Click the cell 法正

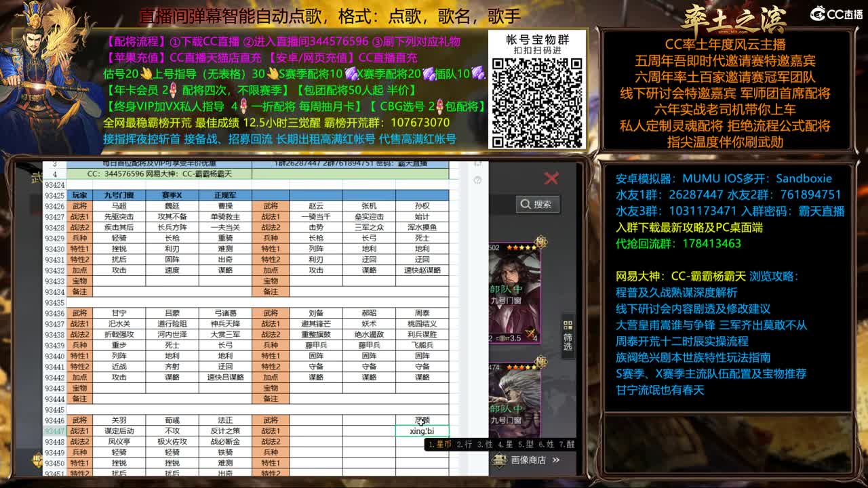[225, 420]
